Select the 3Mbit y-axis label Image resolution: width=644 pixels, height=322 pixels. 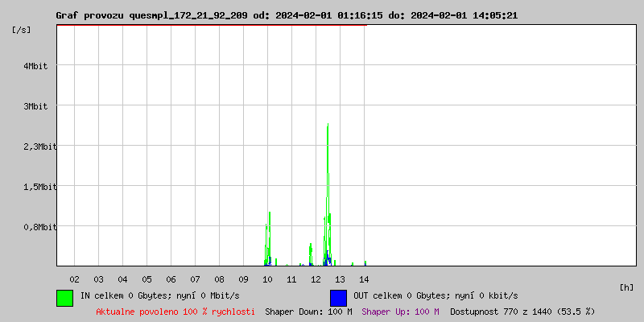36,106
